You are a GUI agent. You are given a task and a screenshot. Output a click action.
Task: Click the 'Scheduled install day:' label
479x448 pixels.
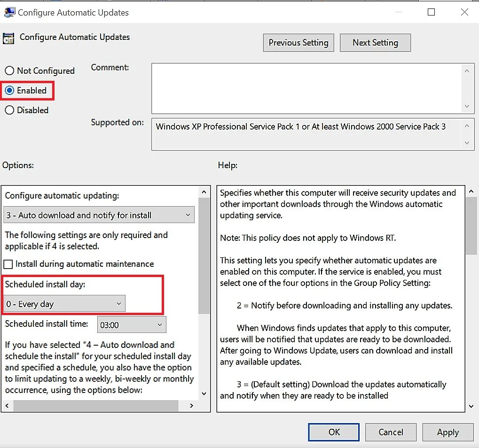(x=45, y=285)
